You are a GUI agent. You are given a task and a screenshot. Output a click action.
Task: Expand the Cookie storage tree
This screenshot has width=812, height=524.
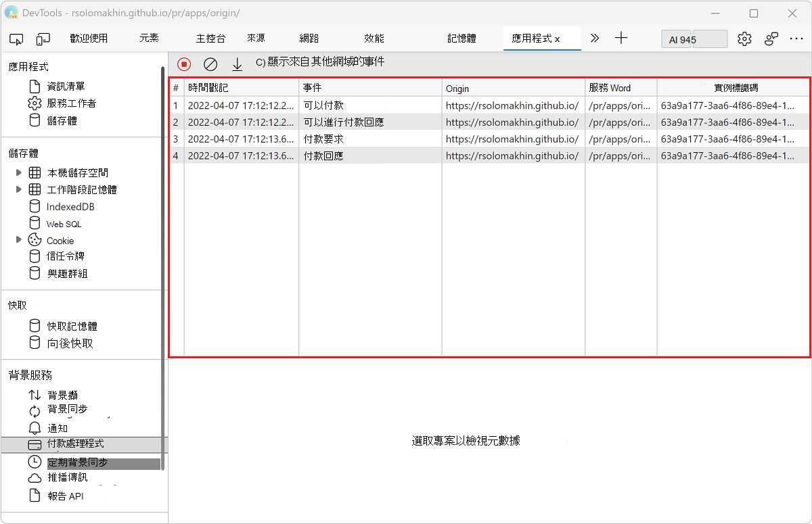click(19, 240)
